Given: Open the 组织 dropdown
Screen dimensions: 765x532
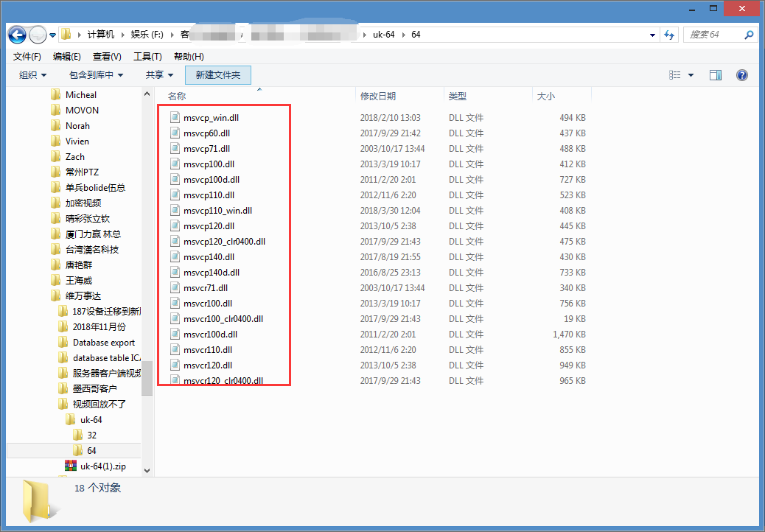Looking at the screenshot, I should tap(32, 75).
